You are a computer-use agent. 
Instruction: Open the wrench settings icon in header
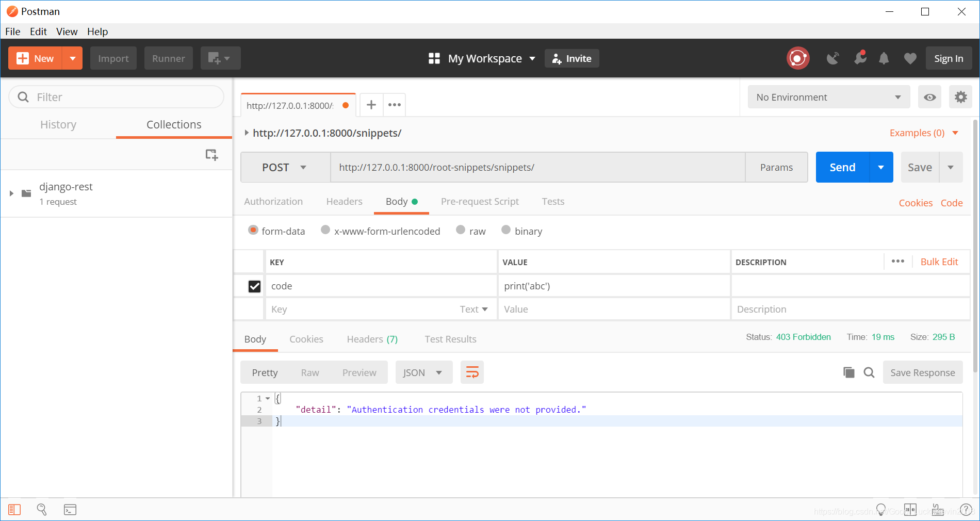[860, 58]
